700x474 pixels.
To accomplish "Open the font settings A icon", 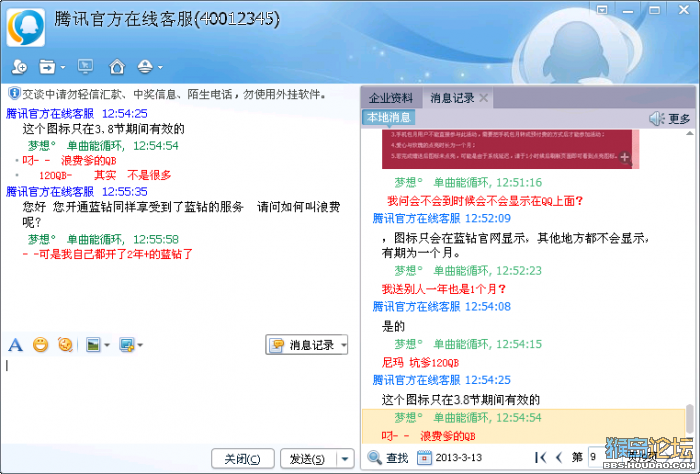I will [x=15, y=345].
